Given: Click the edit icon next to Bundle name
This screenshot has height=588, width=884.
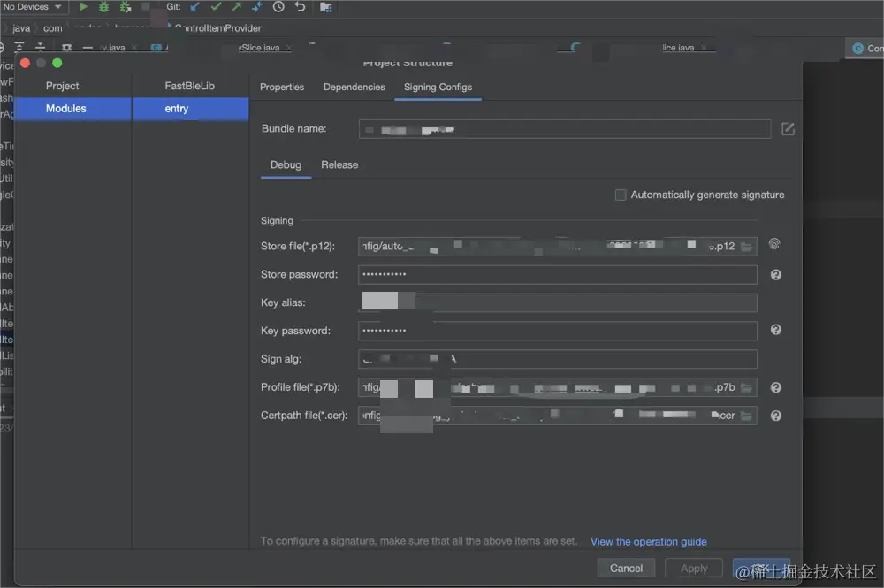Looking at the screenshot, I should click(788, 129).
